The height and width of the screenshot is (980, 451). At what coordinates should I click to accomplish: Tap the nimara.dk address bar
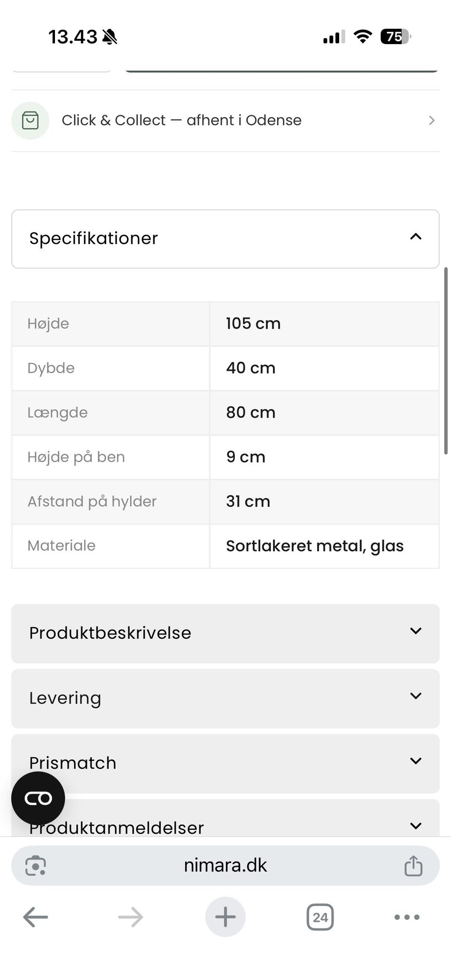pyautogui.click(x=225, y=865)
